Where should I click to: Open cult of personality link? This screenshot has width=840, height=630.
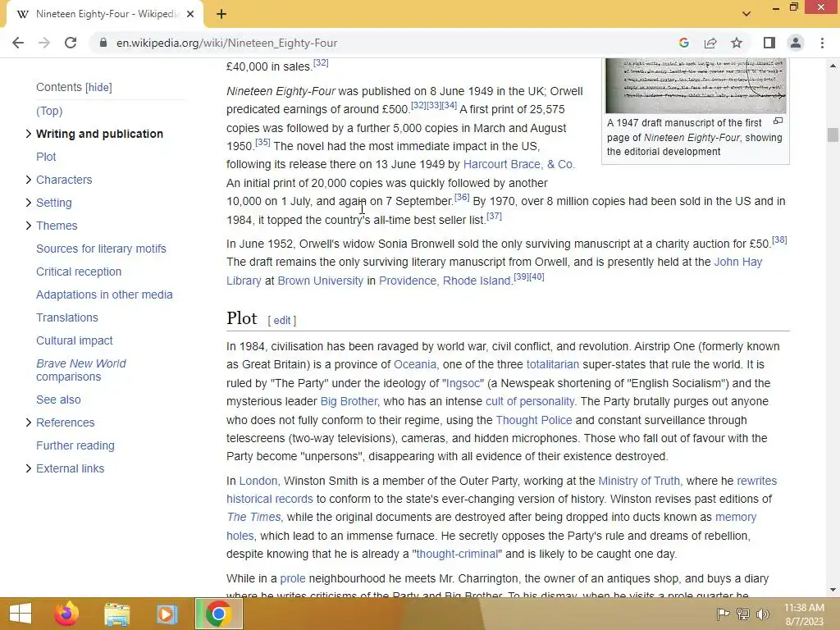(x=530, y=402)
